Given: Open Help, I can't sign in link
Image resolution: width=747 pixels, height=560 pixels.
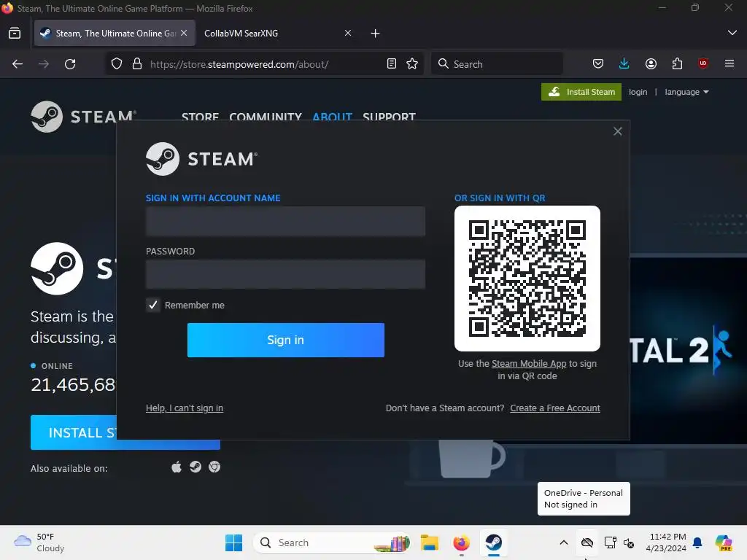Looking at the screenshot, I should click(185, 408).
